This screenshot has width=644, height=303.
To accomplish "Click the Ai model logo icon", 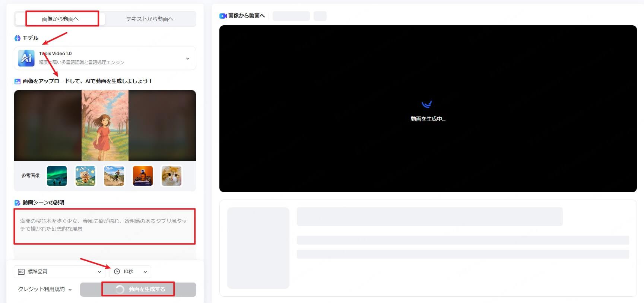I will pyautogui.click(x=26, y=58).
